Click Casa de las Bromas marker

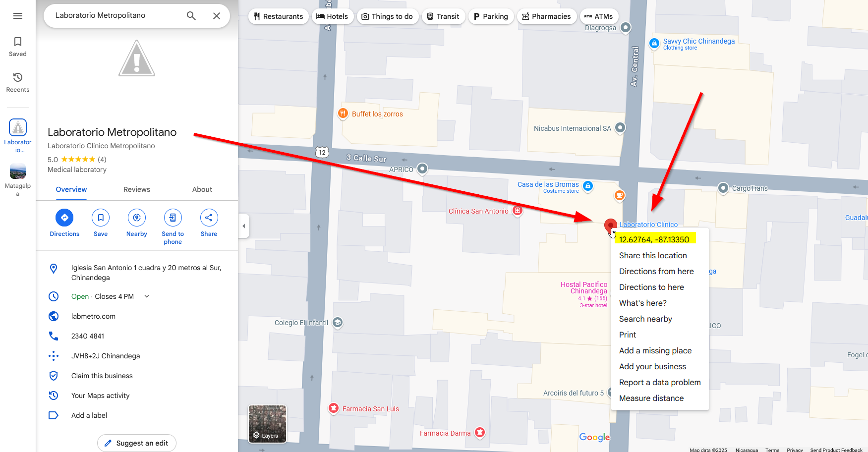click(588, 186)
